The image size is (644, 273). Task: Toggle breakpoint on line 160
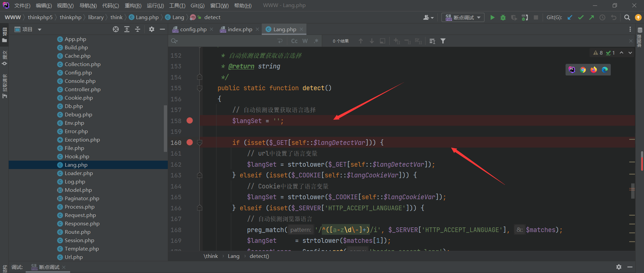click(x=190, y=143)
